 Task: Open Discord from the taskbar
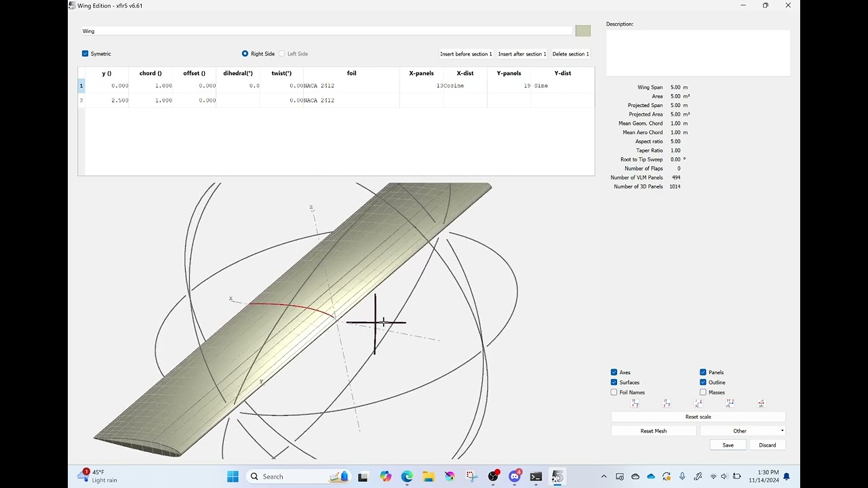(515, 476)
